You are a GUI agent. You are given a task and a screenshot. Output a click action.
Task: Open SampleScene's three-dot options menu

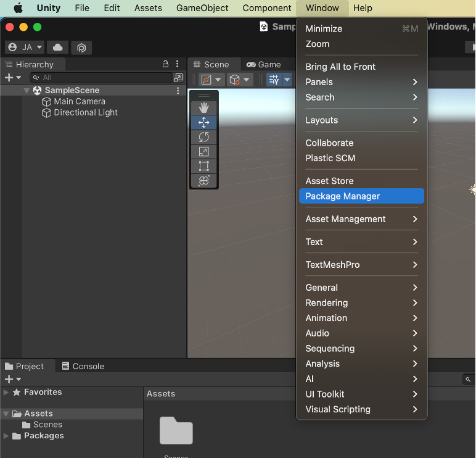178,90
